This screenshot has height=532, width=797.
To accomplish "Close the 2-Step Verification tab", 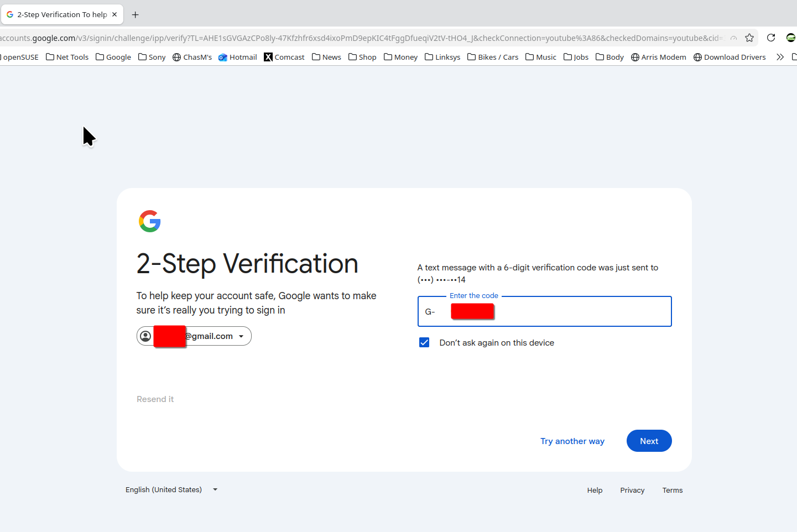I will tap(114, 14).
